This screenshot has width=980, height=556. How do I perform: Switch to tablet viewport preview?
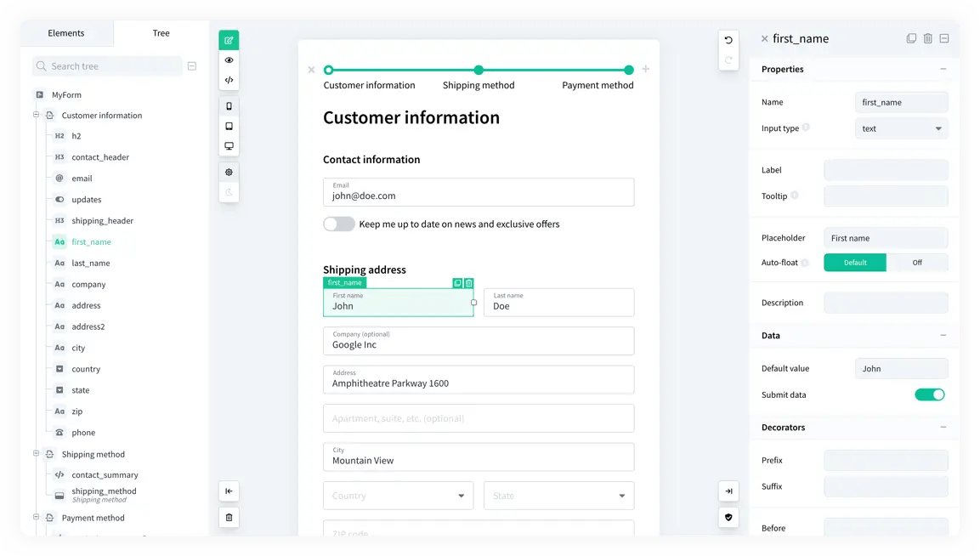(229, 126)
